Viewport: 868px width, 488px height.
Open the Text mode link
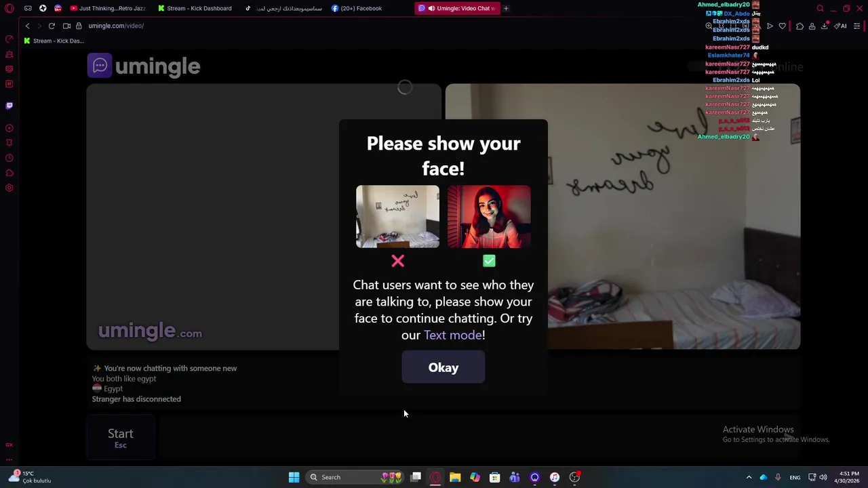[x=452, y=335]
